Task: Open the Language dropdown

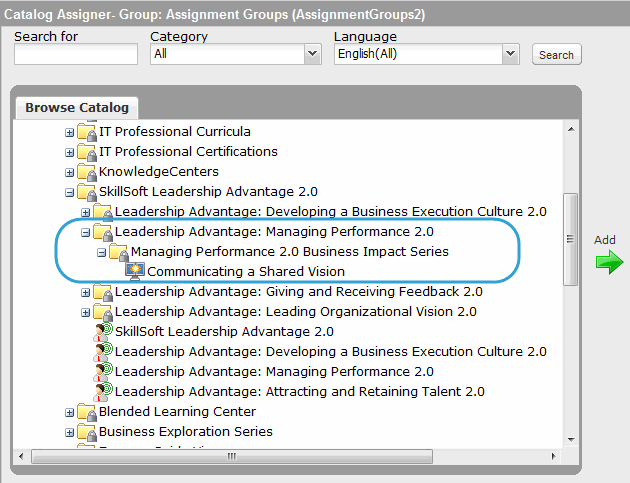Action: coord(510,54)
